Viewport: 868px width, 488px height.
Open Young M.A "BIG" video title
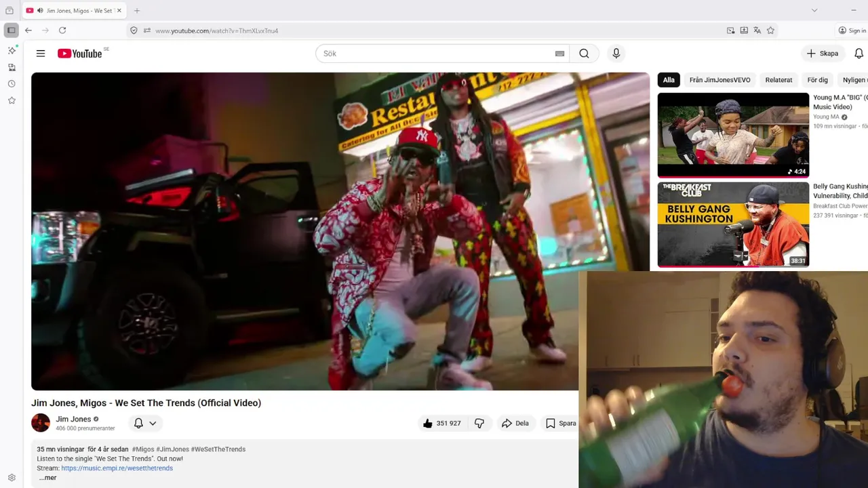pyautogui.click(x=840, y=102)
